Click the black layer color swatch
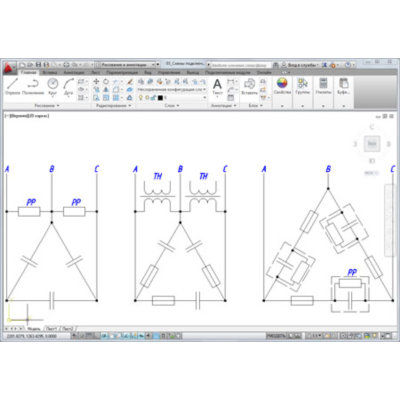Viewport: 400px width, 400px height. click(160, 98)
